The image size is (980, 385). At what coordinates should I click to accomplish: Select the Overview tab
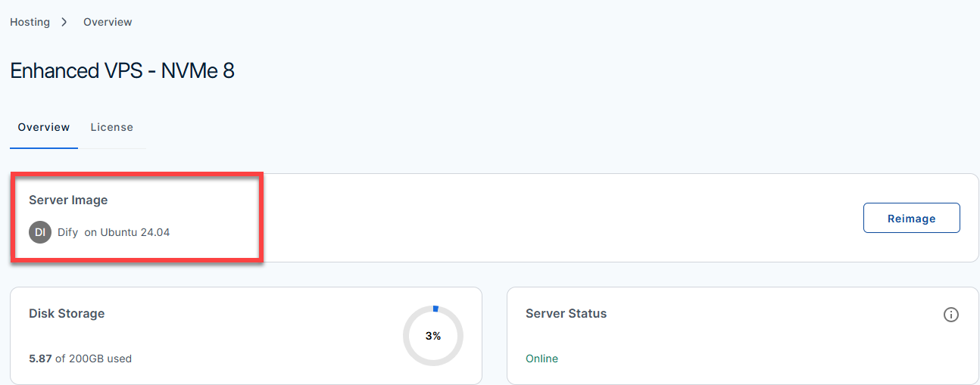point(44,127)
